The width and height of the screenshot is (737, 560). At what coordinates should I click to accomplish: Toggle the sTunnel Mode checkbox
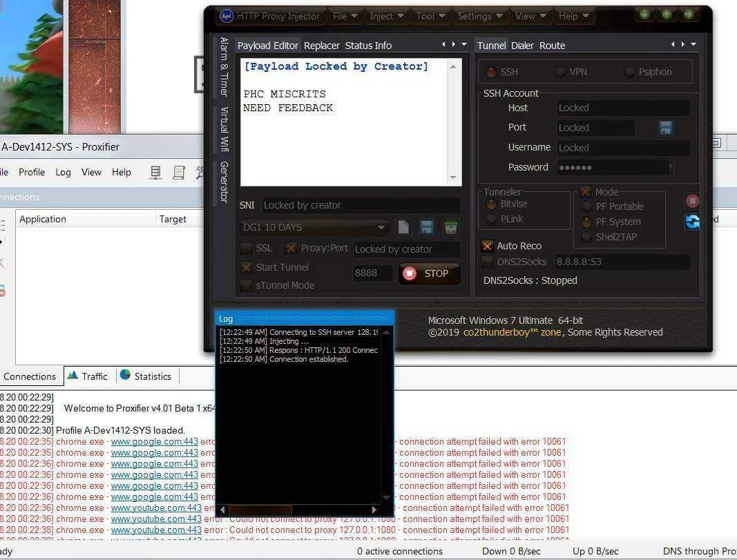pyautogui.click(x=246, y=285)
